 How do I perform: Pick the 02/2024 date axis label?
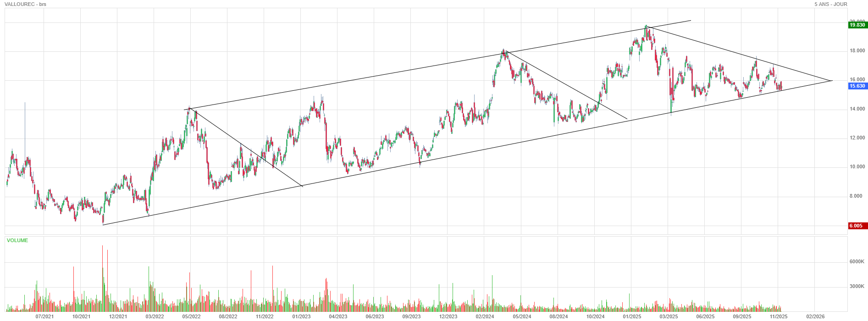coord(485,316)
